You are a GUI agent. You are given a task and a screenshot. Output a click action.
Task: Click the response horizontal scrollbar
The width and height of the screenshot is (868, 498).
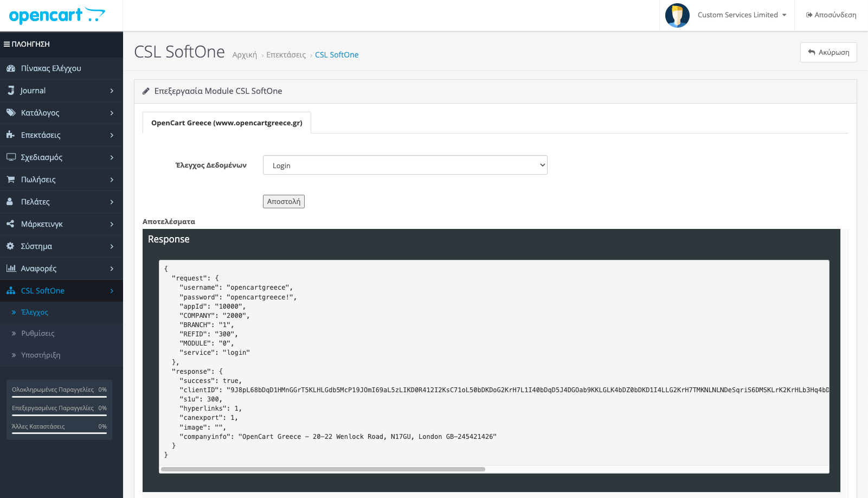click(323, 469)
